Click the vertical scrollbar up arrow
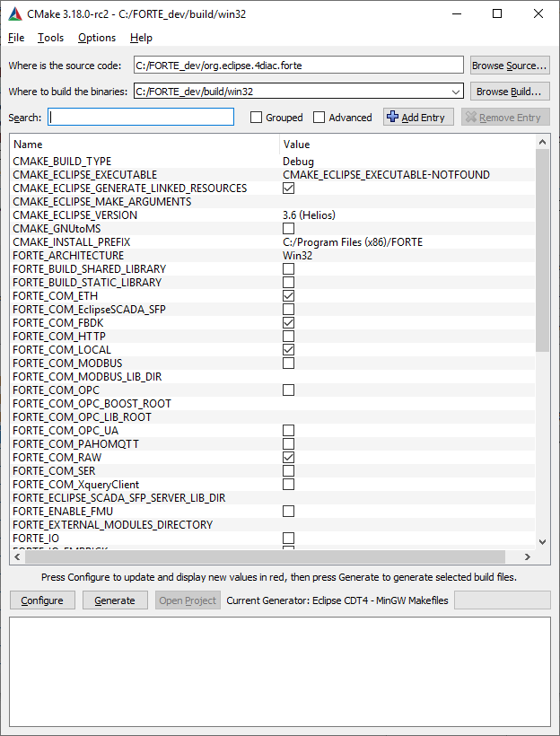Screen dimensions: 560x736 pyautogui.click(x=542, y=142)
